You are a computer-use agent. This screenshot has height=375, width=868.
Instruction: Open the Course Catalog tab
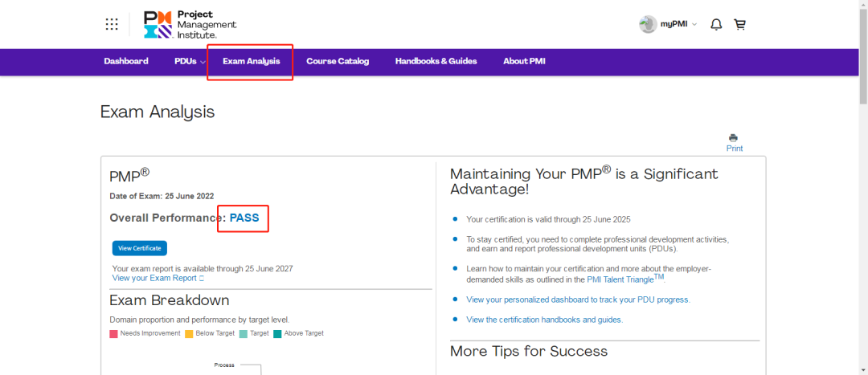pos(338,61)
